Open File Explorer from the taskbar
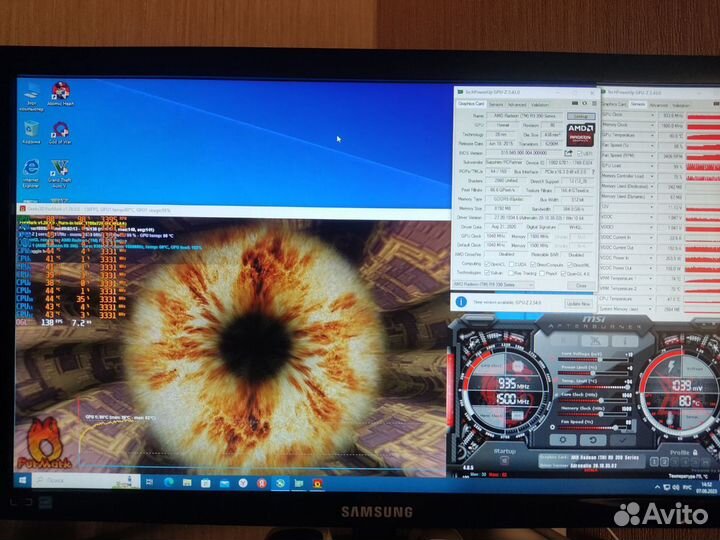Screen dimensions: 720x540 click(187, 482)
